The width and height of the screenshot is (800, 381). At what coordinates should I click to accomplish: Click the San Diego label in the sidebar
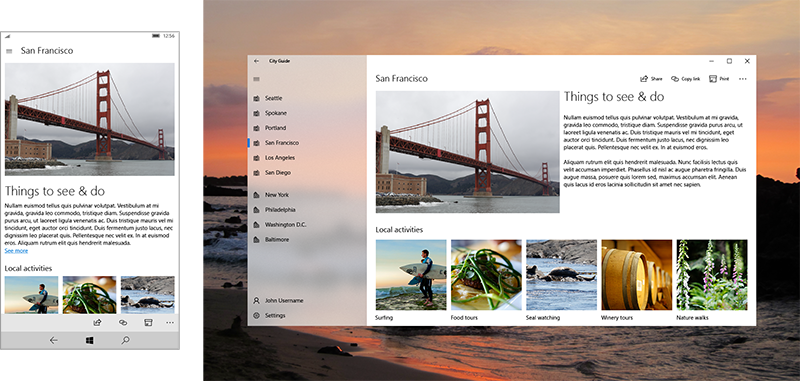click(x=278, y=173)
